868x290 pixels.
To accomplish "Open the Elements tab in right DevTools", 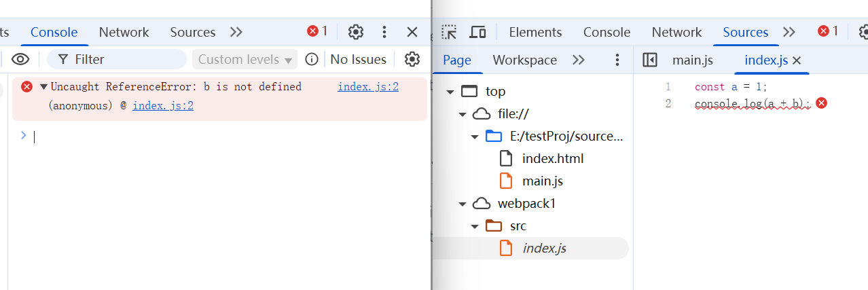I will [535, 32].
